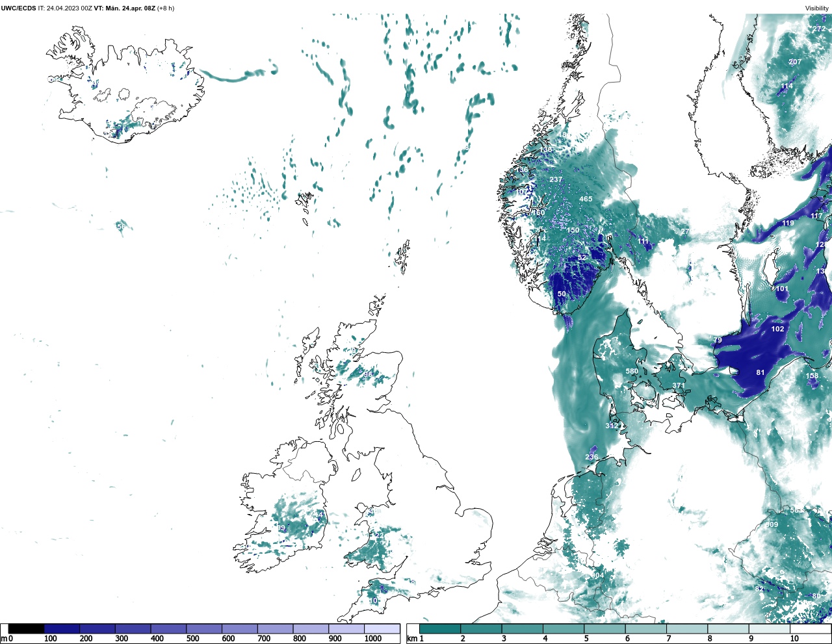The height and width of the screenshot is (644, 832).
Task: Click the 9–10 km lightest legend swatch
Action: tap(770, 629)
